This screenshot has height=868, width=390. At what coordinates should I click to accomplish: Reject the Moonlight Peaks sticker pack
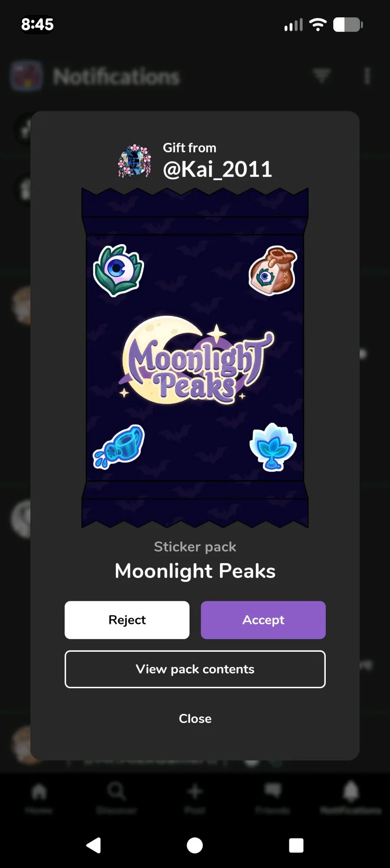click(x=127, y=620)
